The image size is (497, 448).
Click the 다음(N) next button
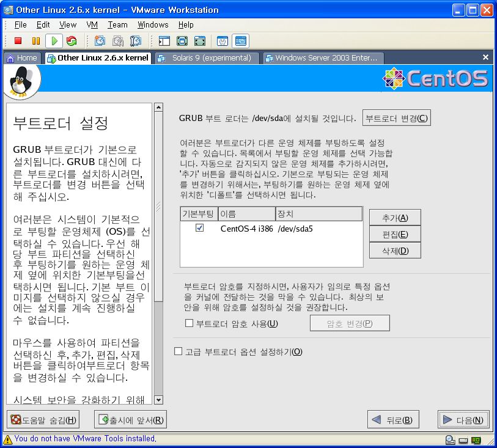click(x=463, y=420)
